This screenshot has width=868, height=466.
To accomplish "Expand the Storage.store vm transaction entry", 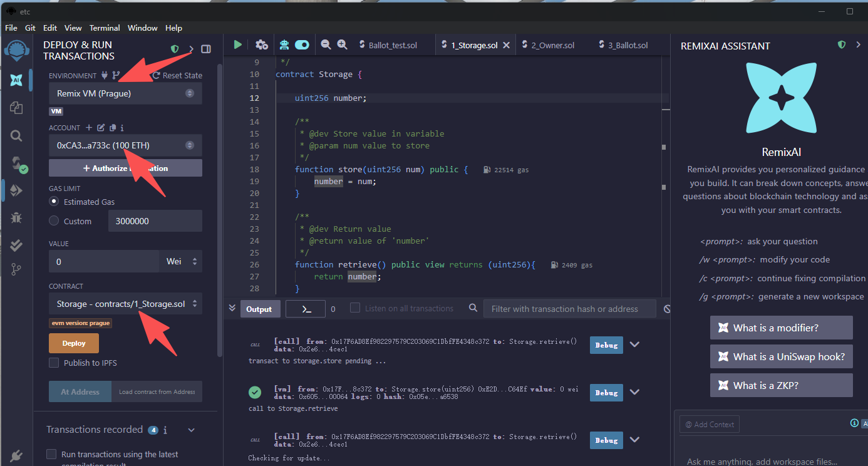I will click(x=634, y=392).
